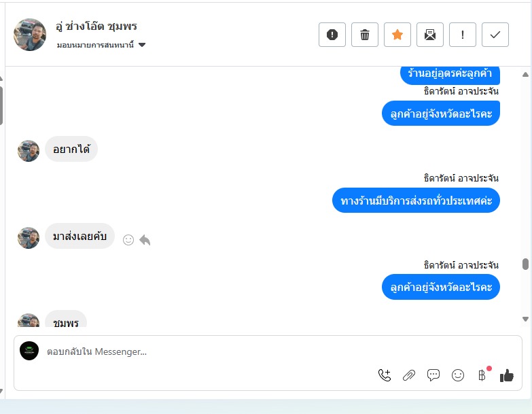Open อู่ ช่างโอ๊ต ชุมพร profile picture in header
This screenshot has height=414, width=532.
30,35
